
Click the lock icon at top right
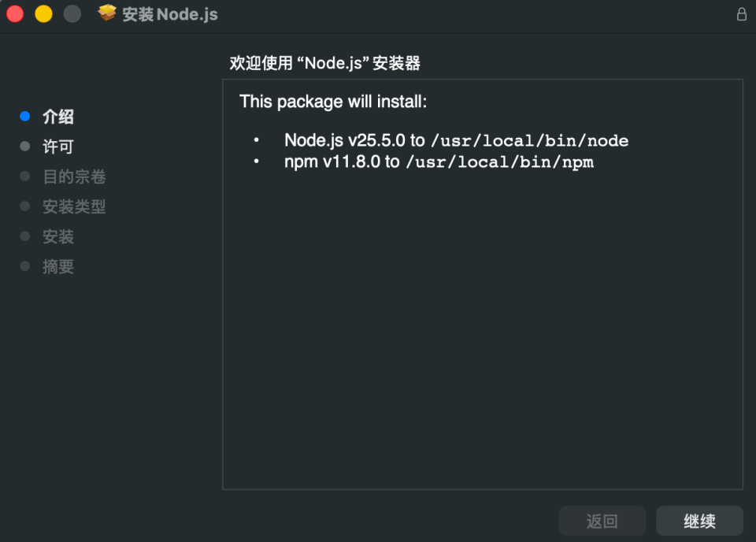coord(741,13)
